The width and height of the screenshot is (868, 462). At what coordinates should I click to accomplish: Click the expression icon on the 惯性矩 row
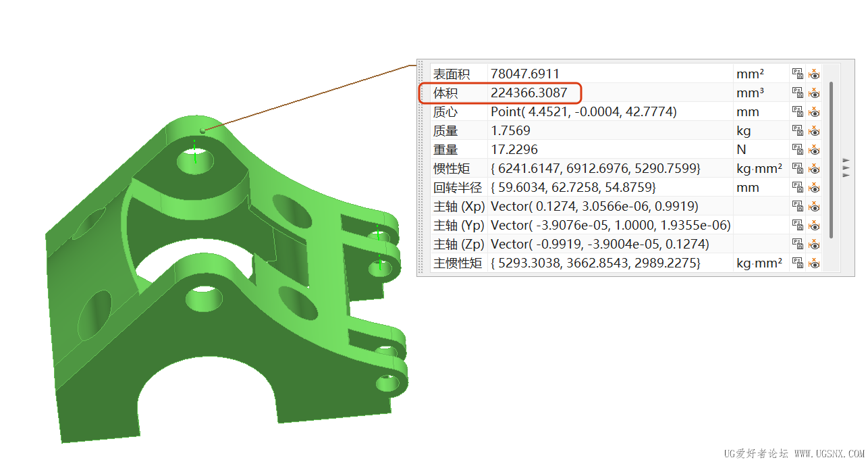tap(797, 168)
